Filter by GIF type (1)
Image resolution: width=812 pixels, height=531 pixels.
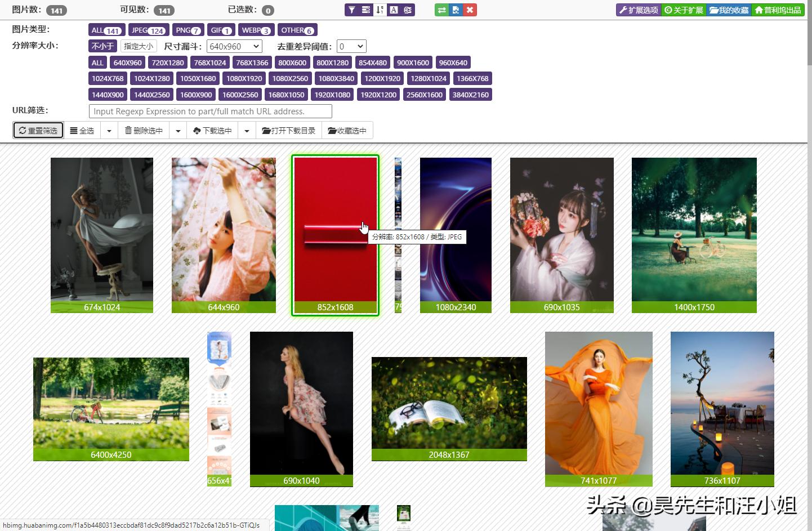pyautogui.click(x=221, y=30)
